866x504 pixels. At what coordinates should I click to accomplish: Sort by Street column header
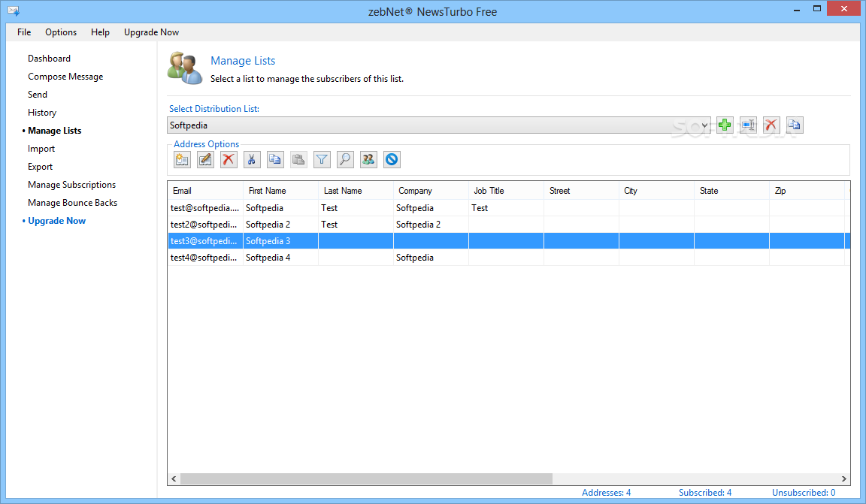(581, 191)
